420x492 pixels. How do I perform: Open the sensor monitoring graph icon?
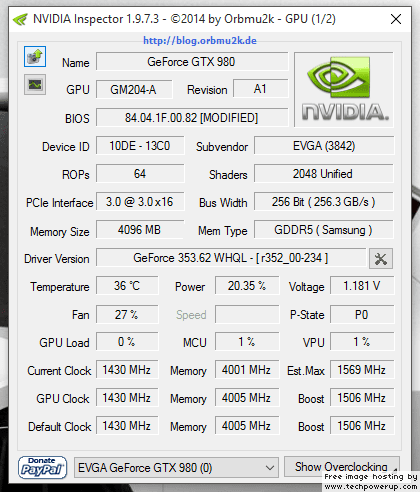[35, 84]
